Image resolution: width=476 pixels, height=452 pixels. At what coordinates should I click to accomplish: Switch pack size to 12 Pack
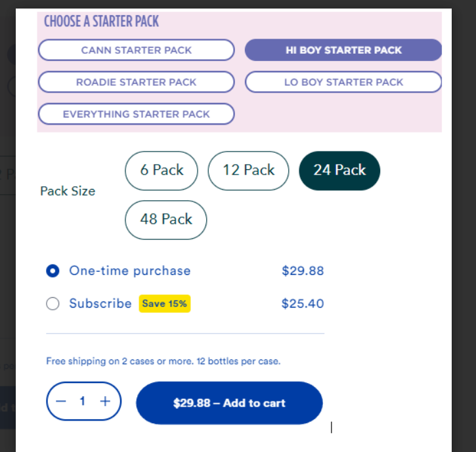249,171
